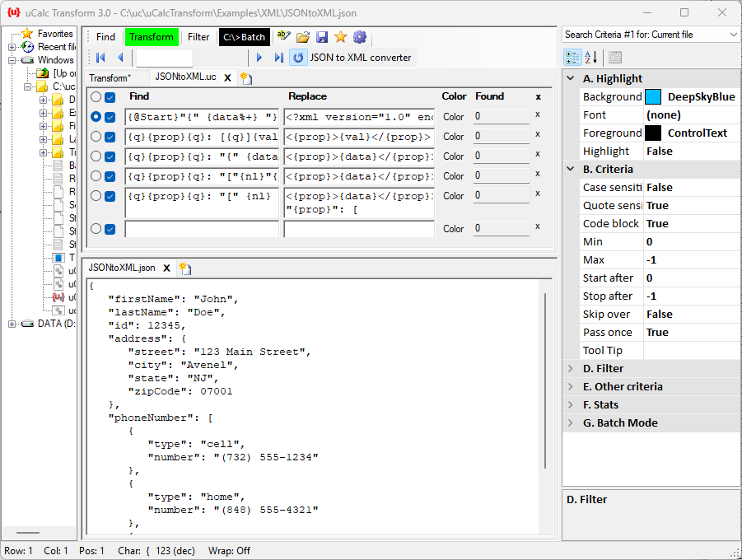The image size is (742, 560).
Task: Create new tab beside JSONtoXML.json
Action: 185,268
